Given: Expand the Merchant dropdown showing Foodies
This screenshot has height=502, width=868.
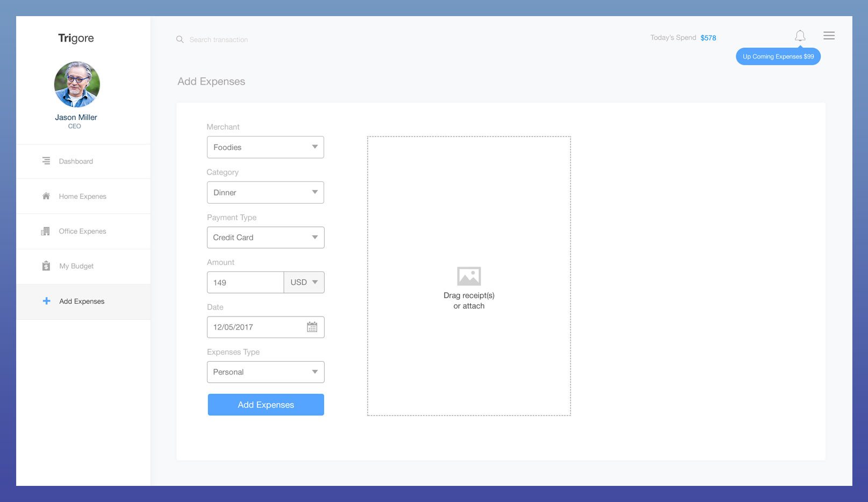Looking at the screenshot, I should point(266,147).
